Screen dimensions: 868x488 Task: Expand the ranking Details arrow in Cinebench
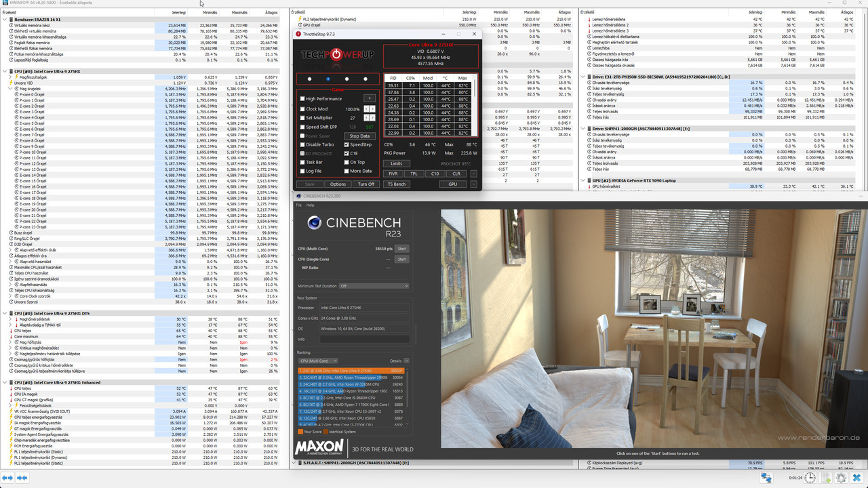pos(406,361)
